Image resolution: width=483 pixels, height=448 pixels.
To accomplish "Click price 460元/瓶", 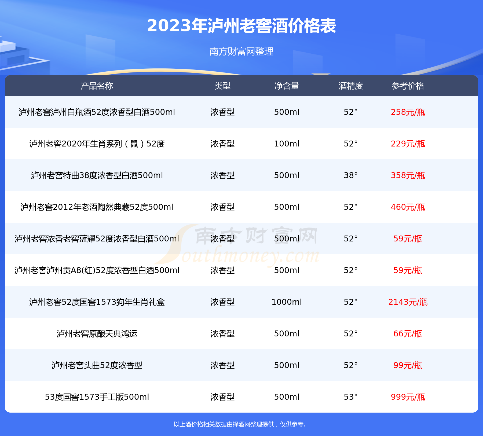I will [x=408, y=207].
